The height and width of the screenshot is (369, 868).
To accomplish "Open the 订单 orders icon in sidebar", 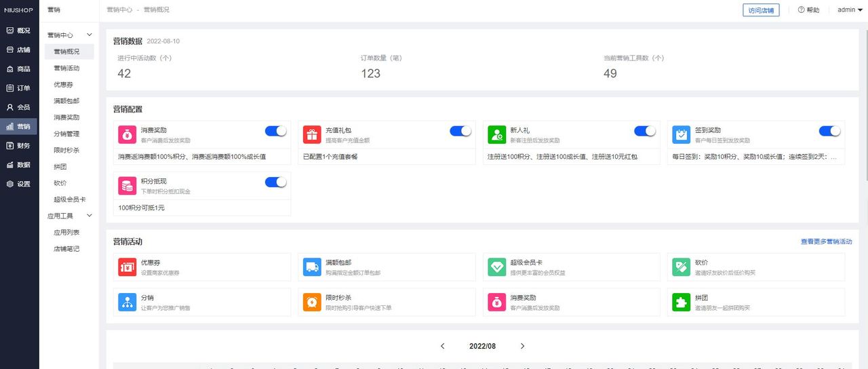I will (x=9, y=88).
